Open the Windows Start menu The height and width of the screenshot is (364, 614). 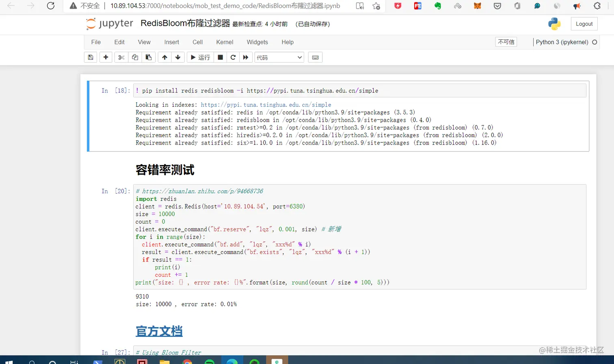pyautogui.click(x=9, y=361)
